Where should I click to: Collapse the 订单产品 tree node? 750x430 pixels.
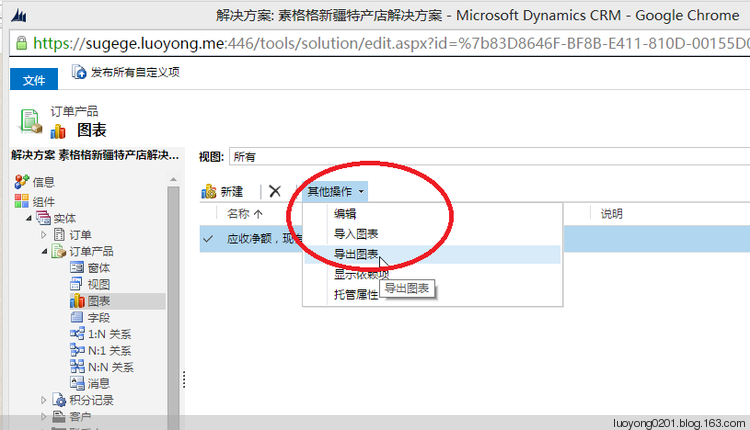pos(44,251)
